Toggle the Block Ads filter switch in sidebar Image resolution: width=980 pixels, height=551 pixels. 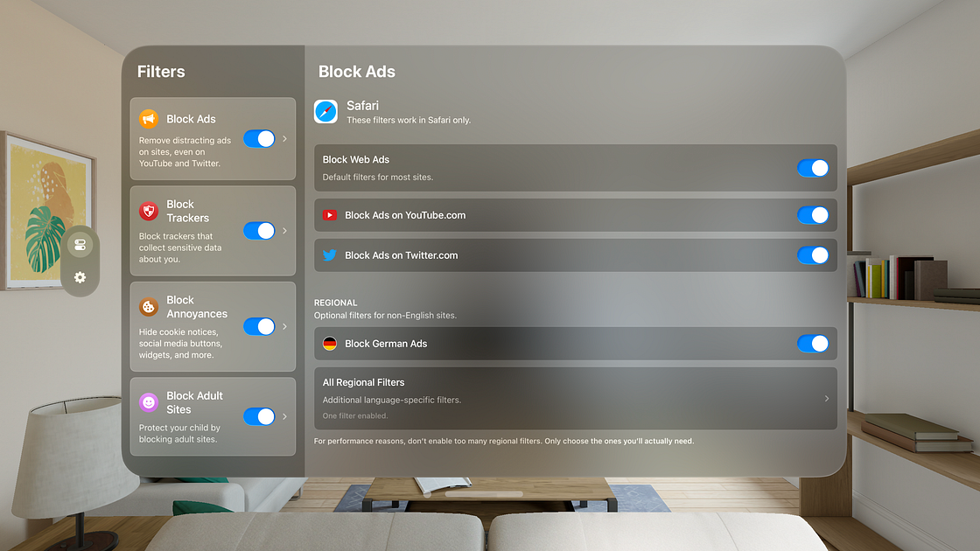pos(259,139)
